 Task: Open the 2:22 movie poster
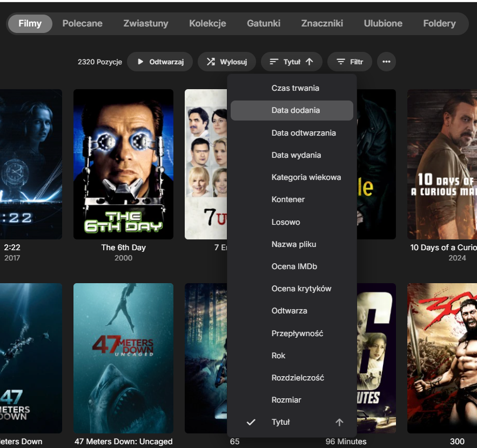(31, 164)
